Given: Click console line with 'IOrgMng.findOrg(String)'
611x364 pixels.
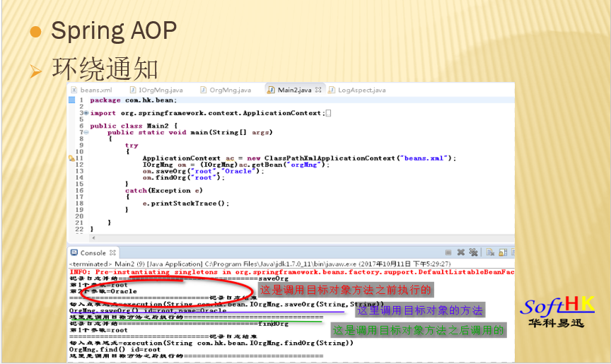Looking at the screenshot, I should pos(211,343).
